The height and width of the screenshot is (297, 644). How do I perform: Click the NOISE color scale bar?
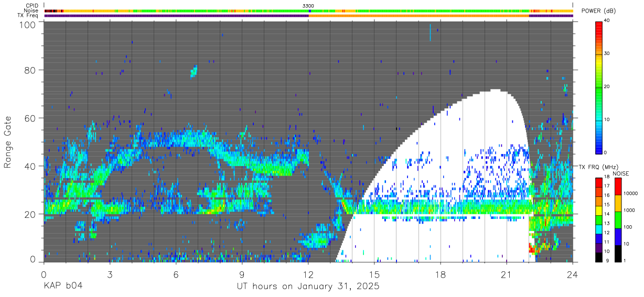tap(618, 219)
